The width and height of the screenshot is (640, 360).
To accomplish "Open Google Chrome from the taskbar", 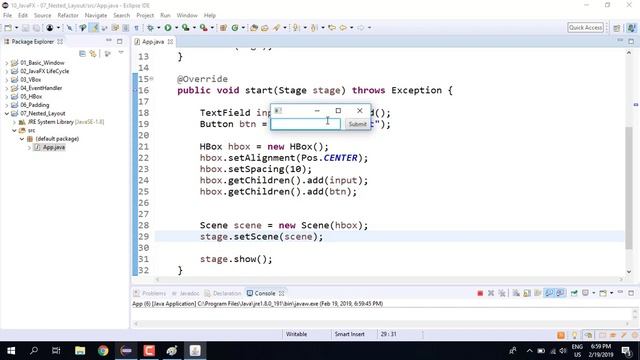I will click(103, 351).
